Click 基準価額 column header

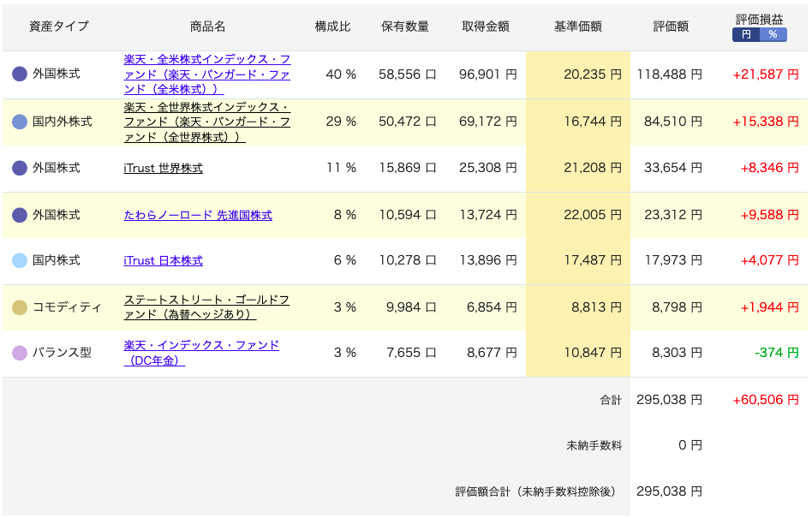coord(578,27)
